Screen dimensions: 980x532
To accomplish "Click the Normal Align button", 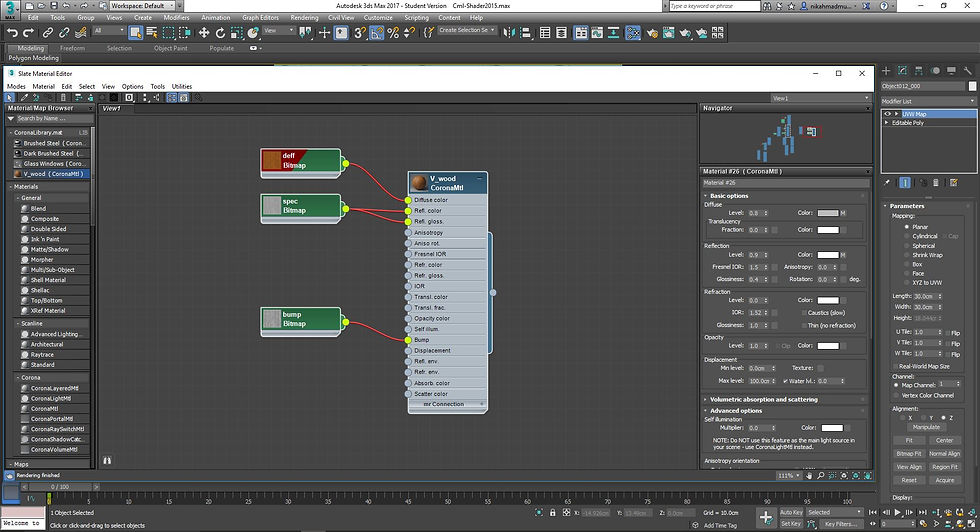I will tap(944, 454).
